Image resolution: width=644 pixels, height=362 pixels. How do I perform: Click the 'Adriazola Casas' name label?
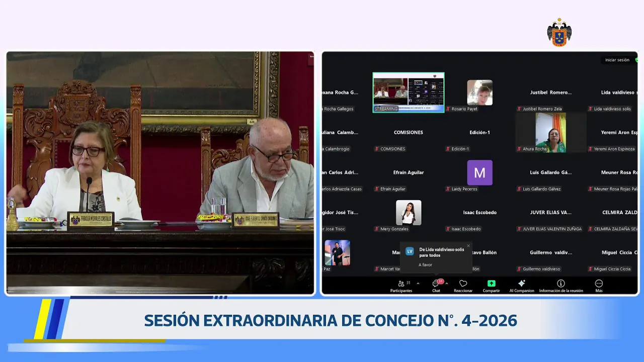[x=342, y=189]
